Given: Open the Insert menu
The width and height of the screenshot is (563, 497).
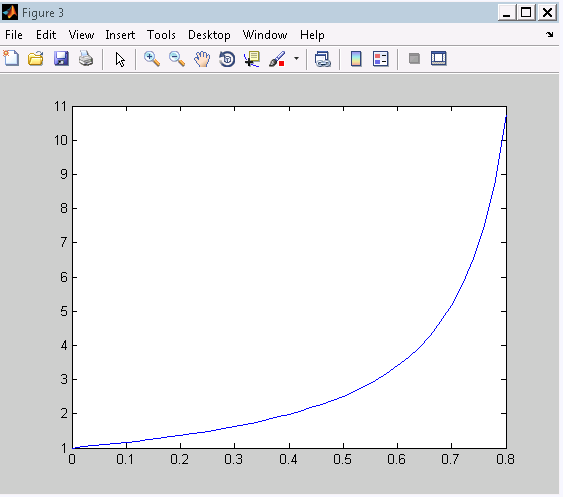Looking at the screenshot, I should pos(120,35).
